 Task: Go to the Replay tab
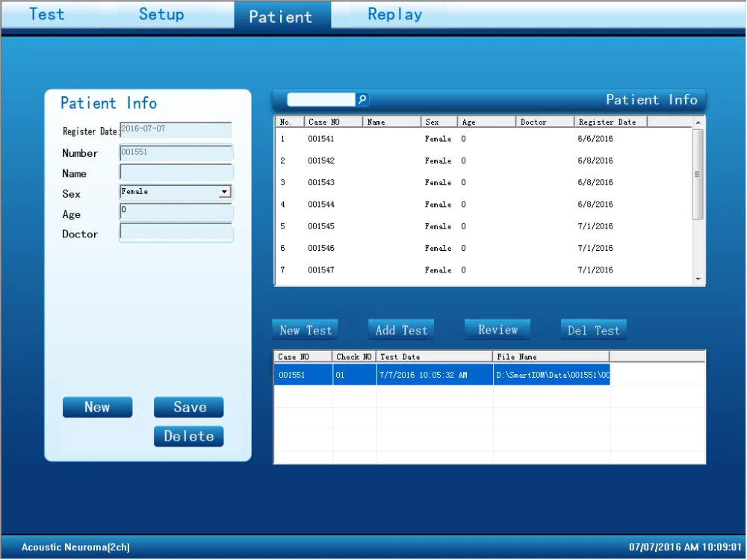pyautogui.click(x=395, y=14)
